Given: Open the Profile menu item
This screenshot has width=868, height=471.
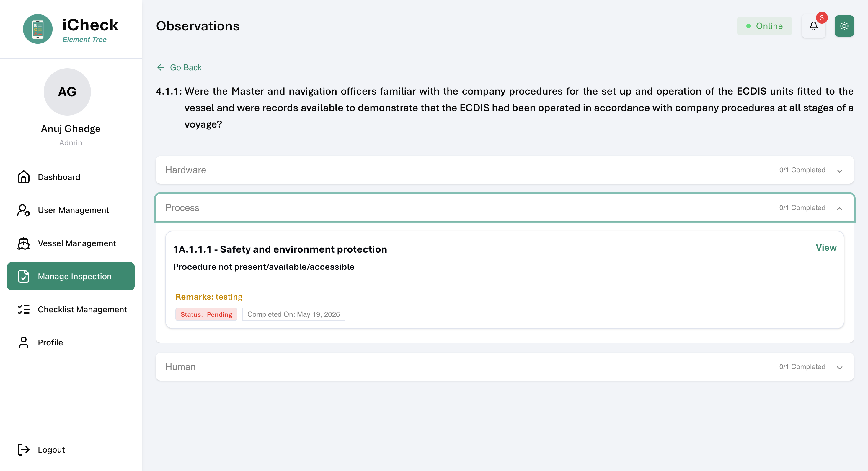Looking at the screenshot, I should pyautogui.click(x=71, y=342).
